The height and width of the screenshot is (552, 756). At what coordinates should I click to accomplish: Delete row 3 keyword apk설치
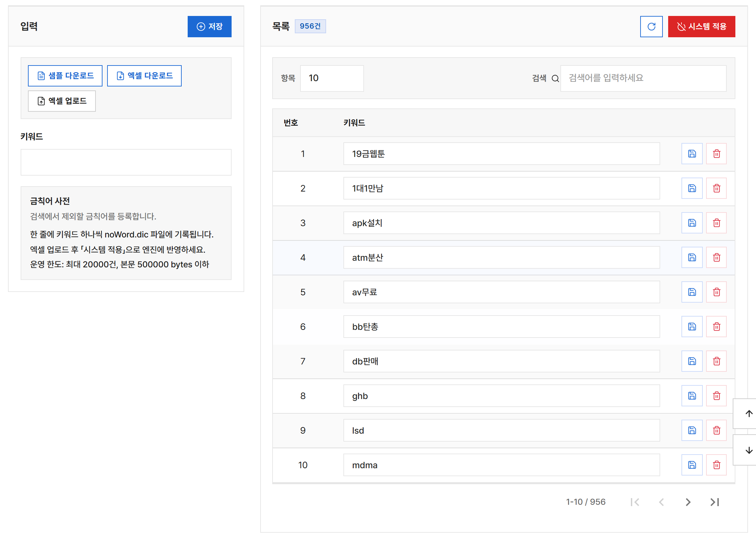click(716, 223)
